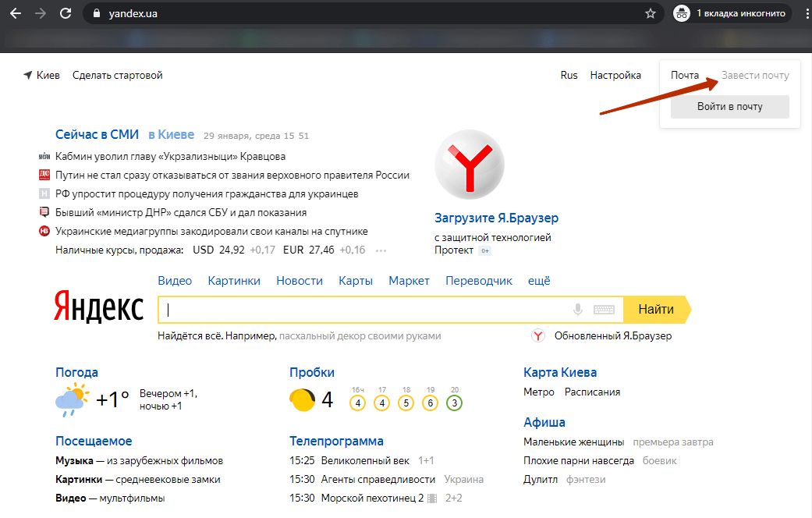The height and width of the screenshot is (518, 812).
Task: Bookmark the page with the star icon
Action: [x=651, y=13]
